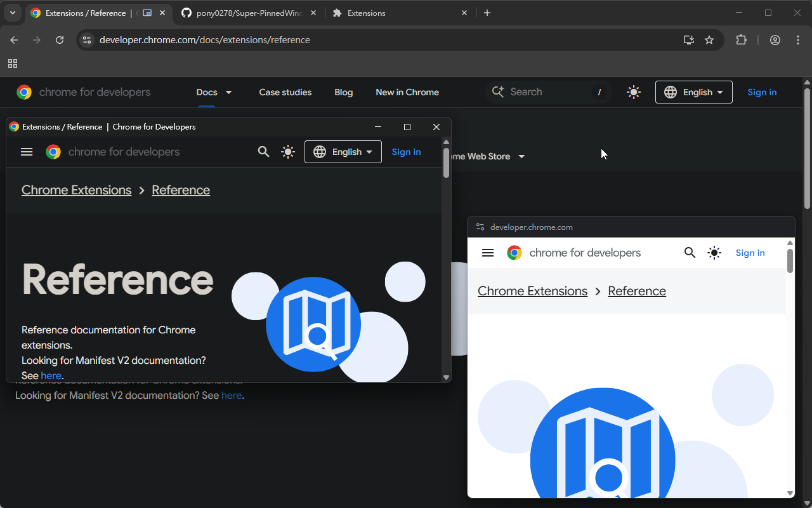
Task: Click the main page vertical scrollbar
Action: 807,149
